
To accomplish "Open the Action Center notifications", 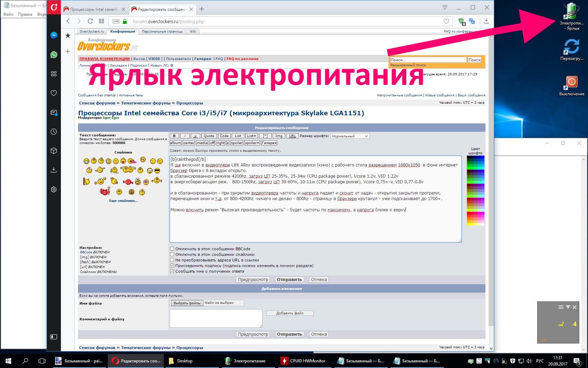I will tap(577, 361).
